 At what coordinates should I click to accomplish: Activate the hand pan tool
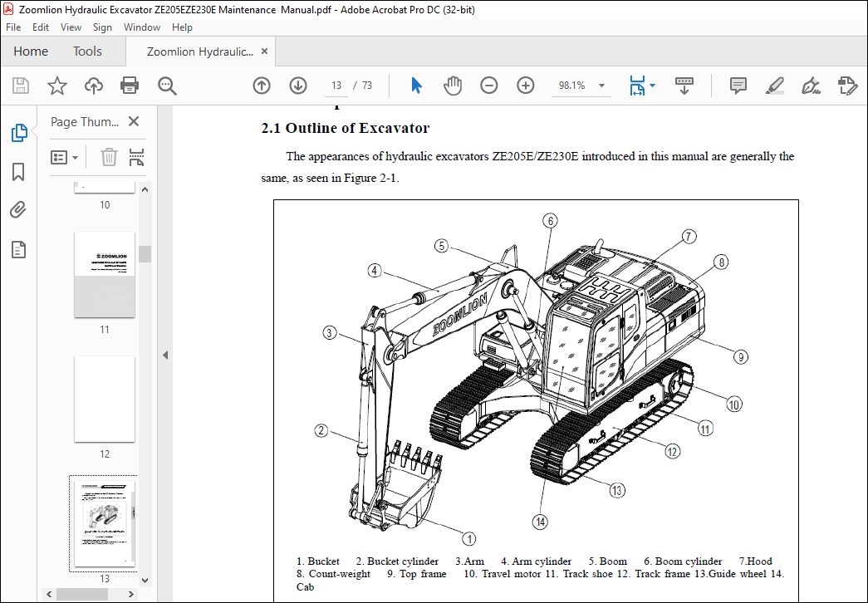453,86
